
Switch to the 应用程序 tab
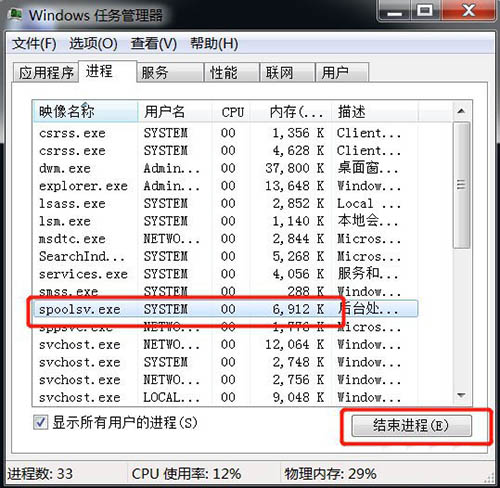(46, 72)
